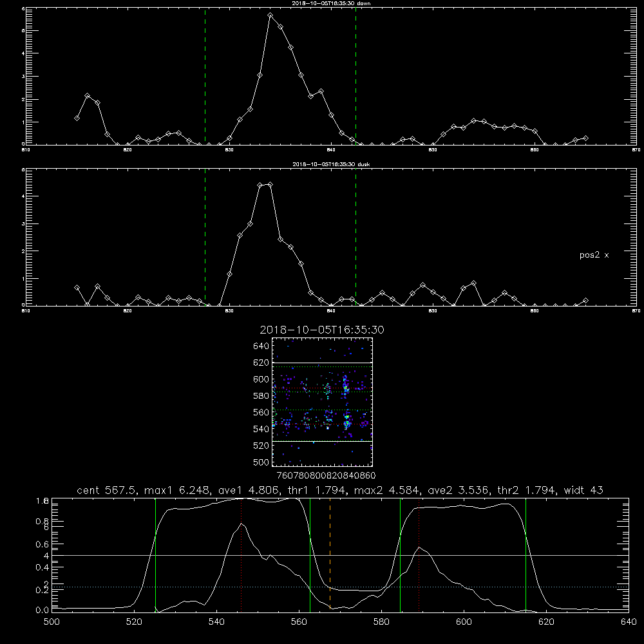
Task: Select red dotted line near 546 in bottom plot
Action: tap(241, 555)
